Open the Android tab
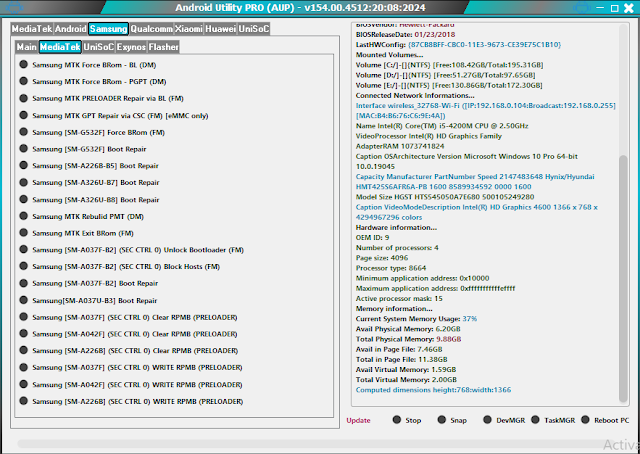Screen dimensions: 640x454 click(x=71, y=29)
